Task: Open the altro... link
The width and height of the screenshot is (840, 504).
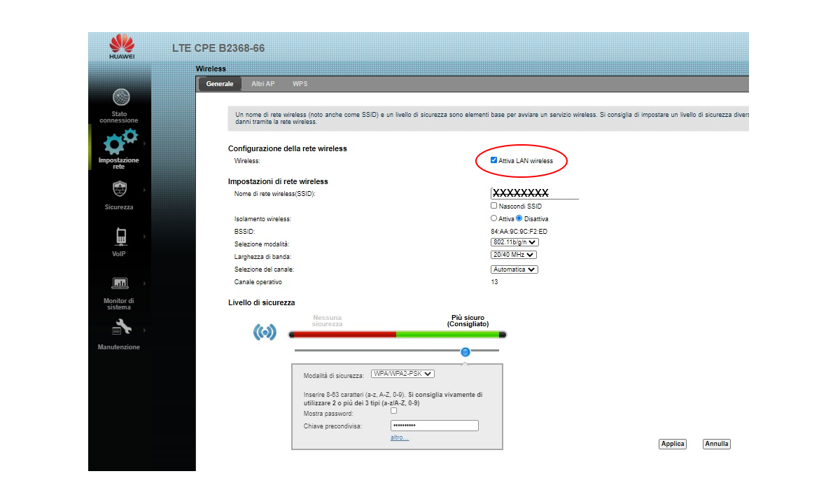Action: (400, 437)
